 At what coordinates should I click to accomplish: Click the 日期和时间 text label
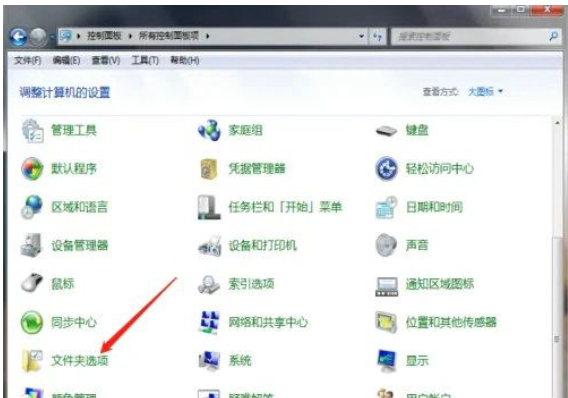coord(434,207)
